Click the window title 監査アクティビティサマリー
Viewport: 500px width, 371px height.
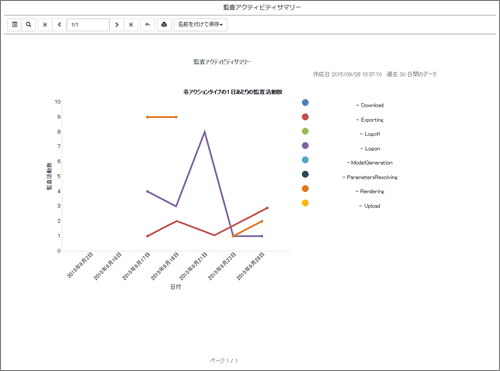262,7
